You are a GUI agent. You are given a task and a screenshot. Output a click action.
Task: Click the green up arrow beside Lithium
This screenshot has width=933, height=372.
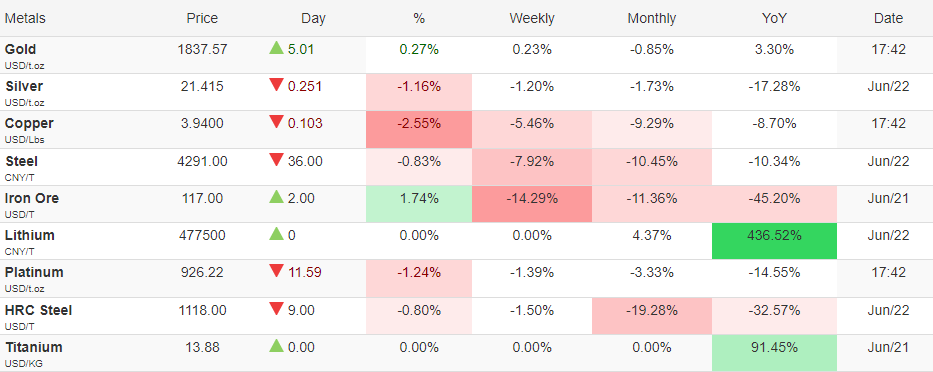[276, 234]
